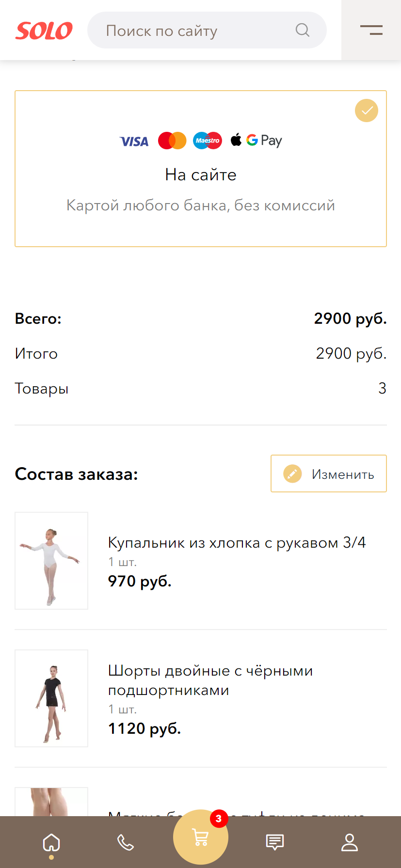Open the shopping cart with 3 items
This screenshot has width=401, height=868.
pyautogui.click(x=200, y=837)
